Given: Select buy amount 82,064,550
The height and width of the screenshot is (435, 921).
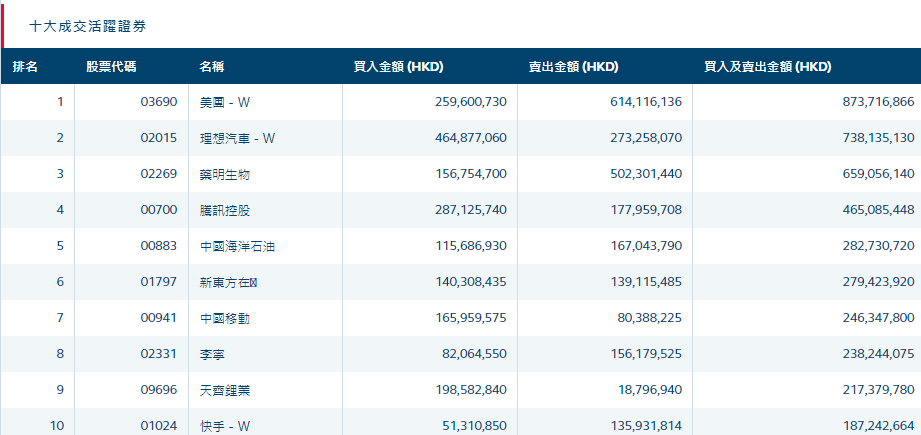Looking at the screenshot, I should pos(475,354).
